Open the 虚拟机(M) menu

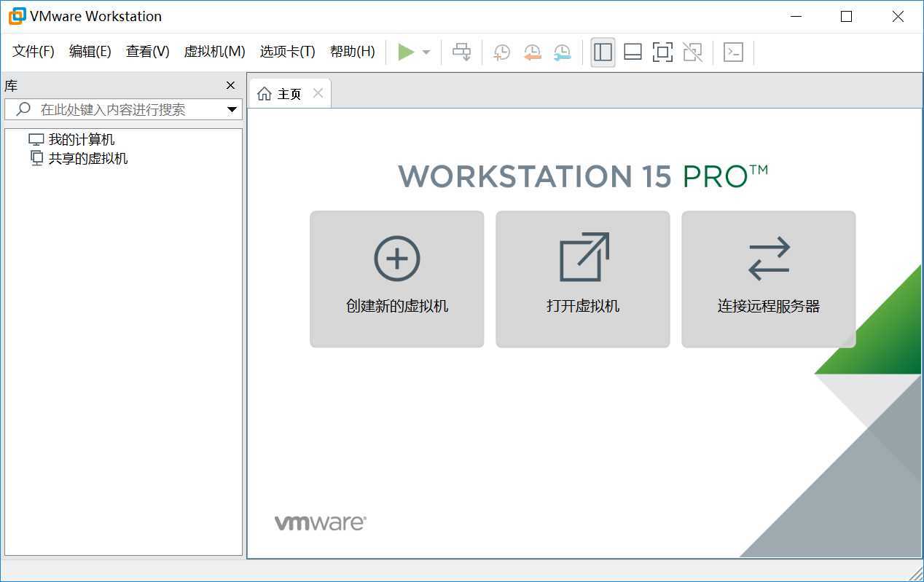(214, 51)
